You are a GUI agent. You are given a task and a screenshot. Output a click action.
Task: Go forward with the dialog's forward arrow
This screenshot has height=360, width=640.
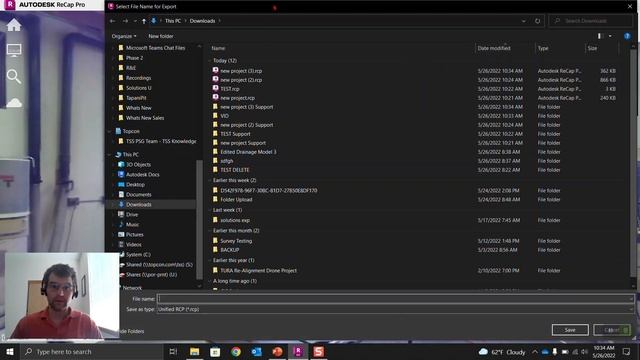pyautogui.click(x=125, y=21)
